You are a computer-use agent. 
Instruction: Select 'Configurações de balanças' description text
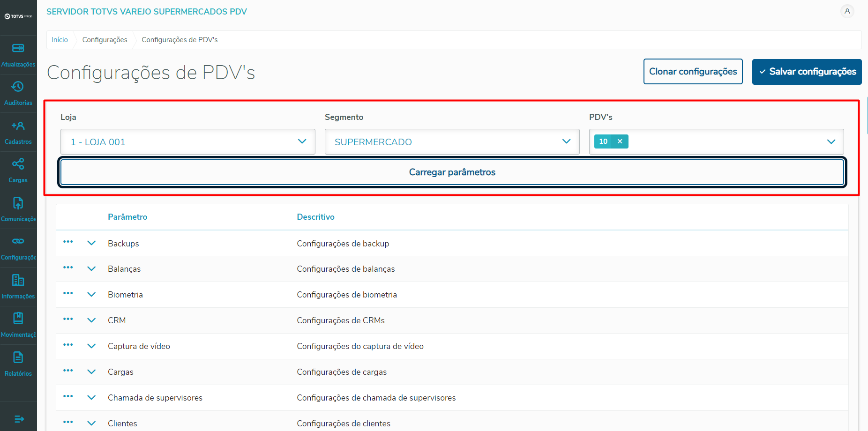345,269
